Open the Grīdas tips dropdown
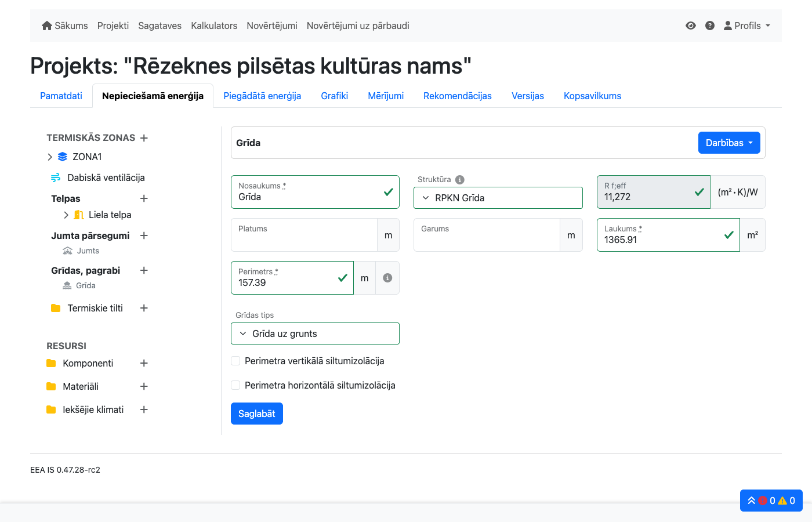This screenshot has height=522, width=812. pos(315,333)
